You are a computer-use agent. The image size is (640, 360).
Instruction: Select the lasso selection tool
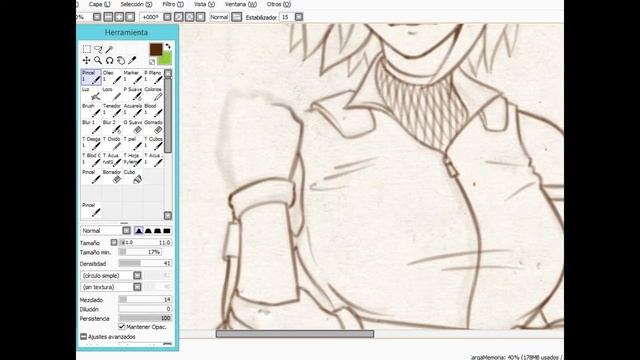[x=98, y=49]
